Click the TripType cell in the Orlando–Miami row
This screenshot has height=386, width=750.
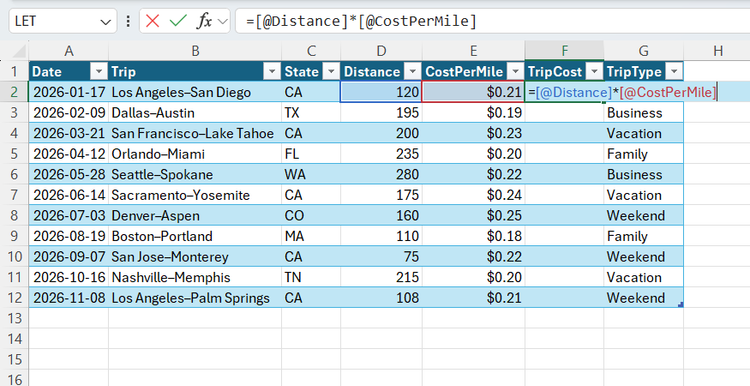point(643,154)
